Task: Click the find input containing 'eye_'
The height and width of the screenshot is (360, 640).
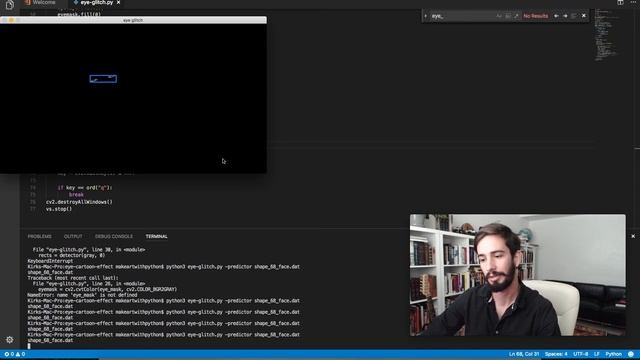Action: click(x=462, y=16)
